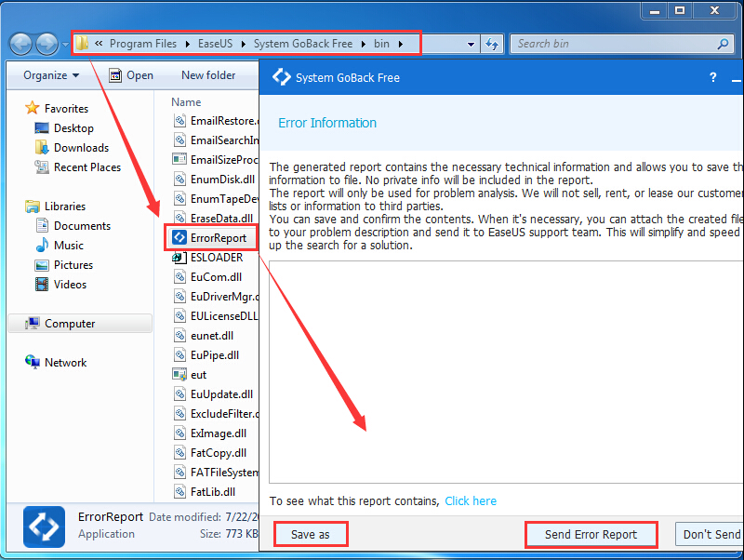Viewport: 744px width, 560px height.
Task: Select the ESLOADER file
Action: coord(216,258)
